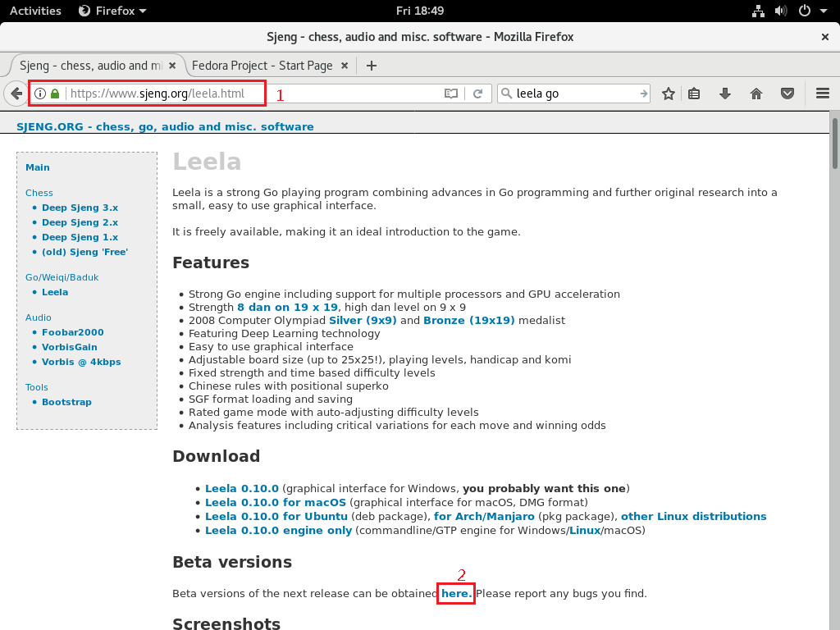The width and height of the screenshot is (840, 630).
Task: Click the Audio sidebar category label
Action: pyautogui.click(x=39, y=317)
